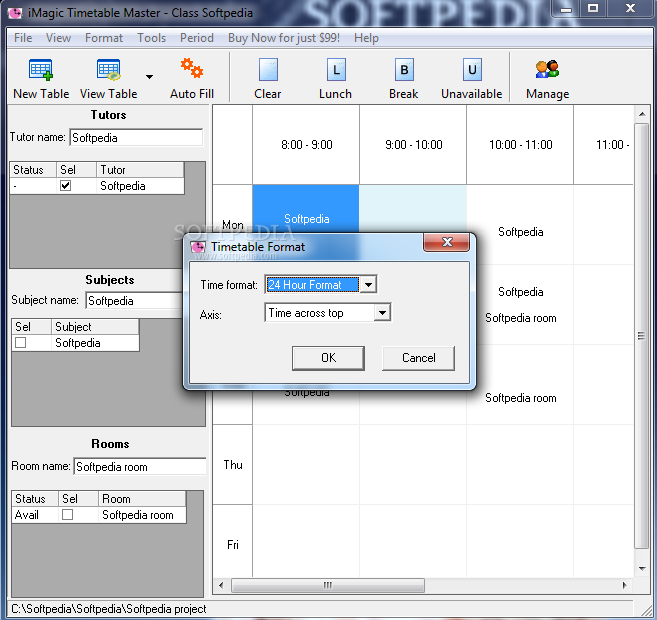Close the Timetable Format dialog

click(x=447, y=242)
